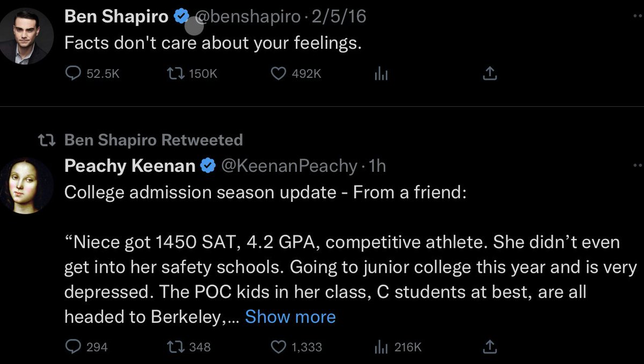Screen dimensions: 644x364
Task: Open the @KeenanPeachy handle link
Action: point(289,166)
